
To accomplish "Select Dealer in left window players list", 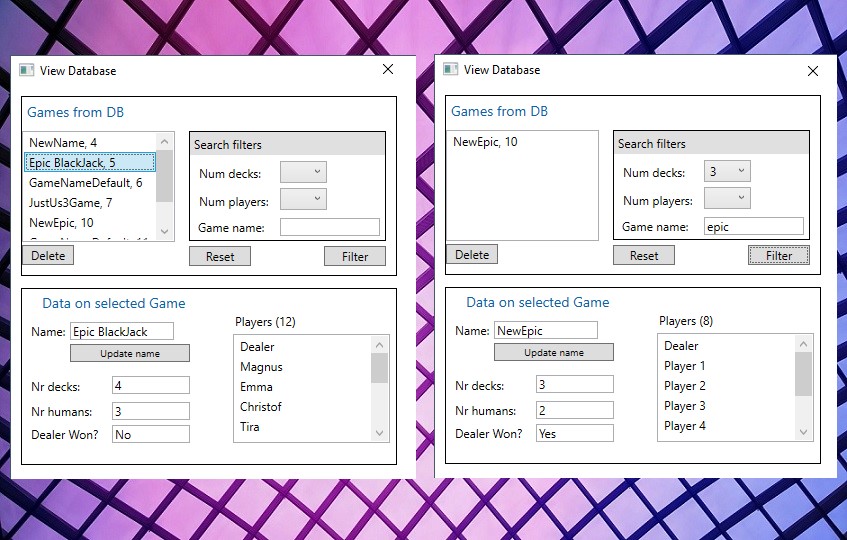I will click(302, 347).
